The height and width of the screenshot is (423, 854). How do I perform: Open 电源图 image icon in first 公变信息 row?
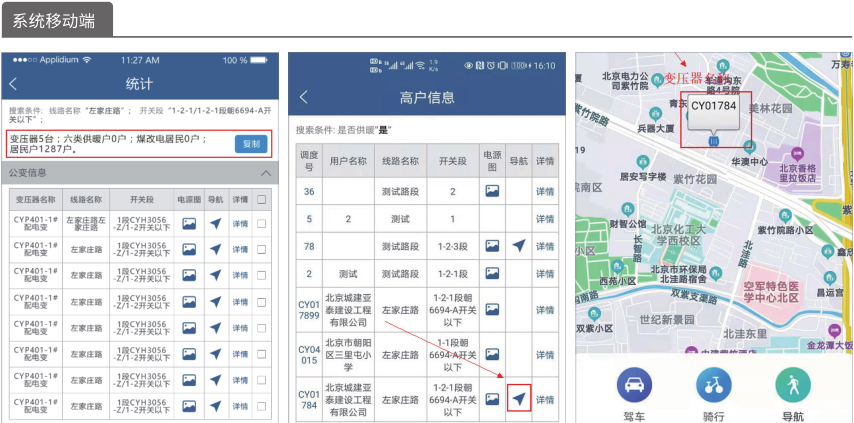point(190,224)
